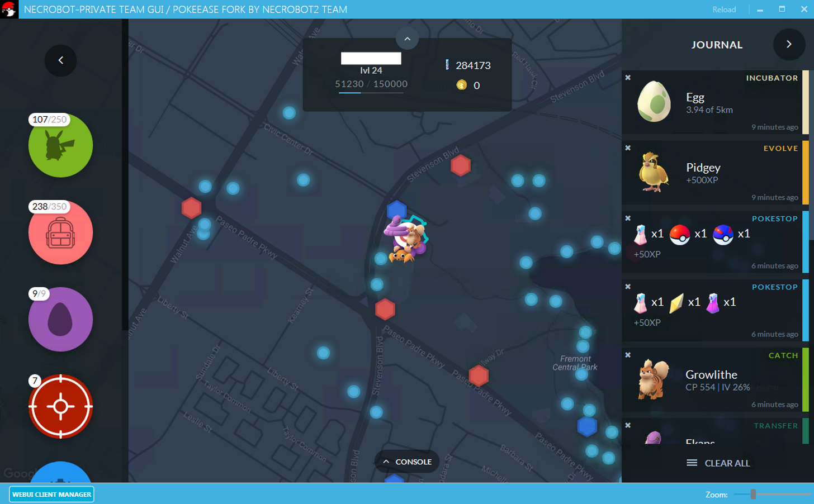Select the Growlithe sprite in journal
Screen dimensions: 814x504
click(654, 379)
